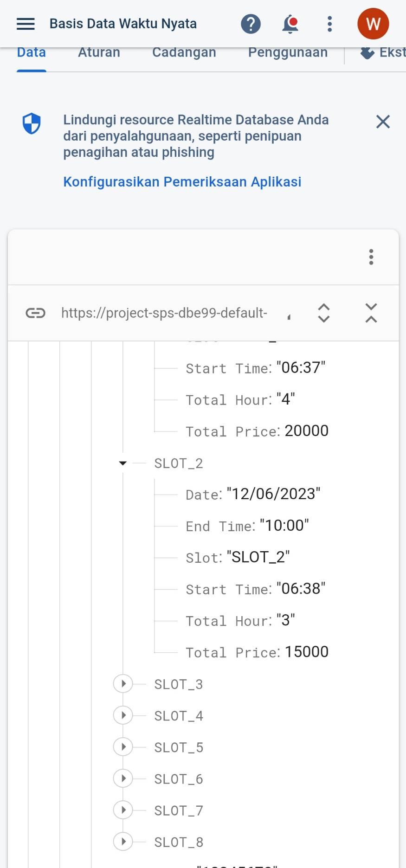Collapse all nodes in the data tree
Screen dimensions: 406x868
[x=371, y=313]
